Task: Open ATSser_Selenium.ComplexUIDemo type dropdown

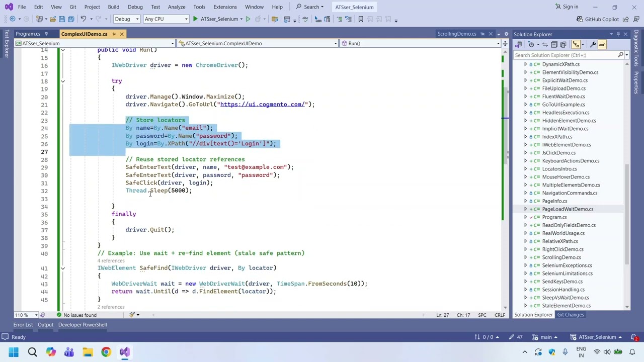Action: pyautogui.click(x=257, y=43)
